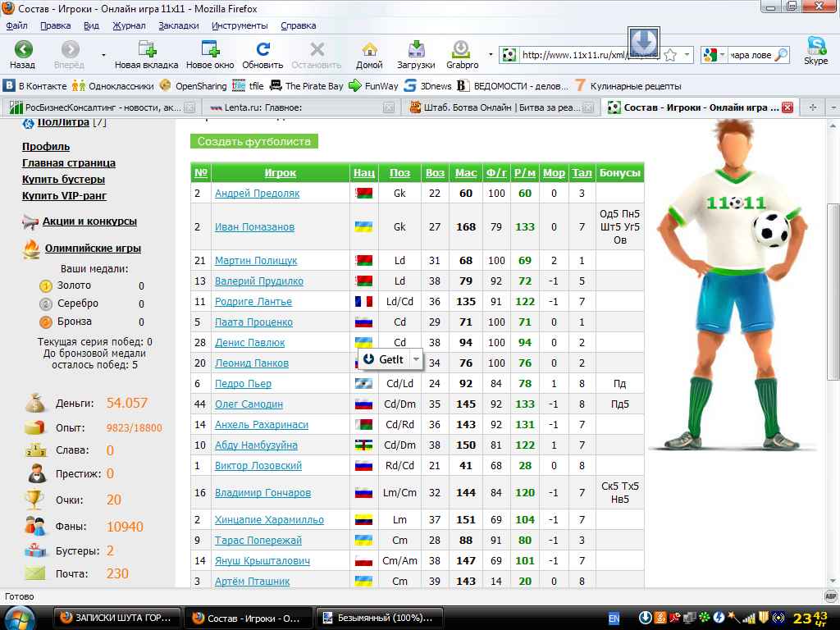Open the Закладки menu
The width and height of the screenshot is (840, 630).
click(x=178, y=25)
